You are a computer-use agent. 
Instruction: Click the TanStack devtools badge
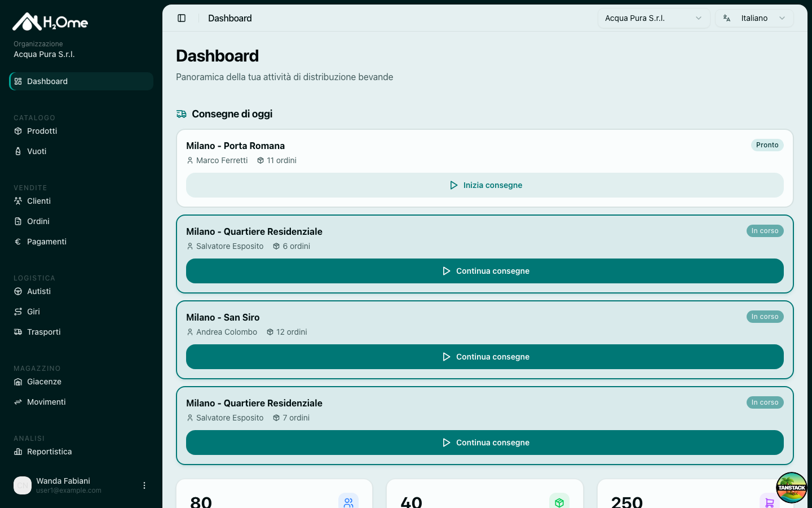tap(792, 488)
